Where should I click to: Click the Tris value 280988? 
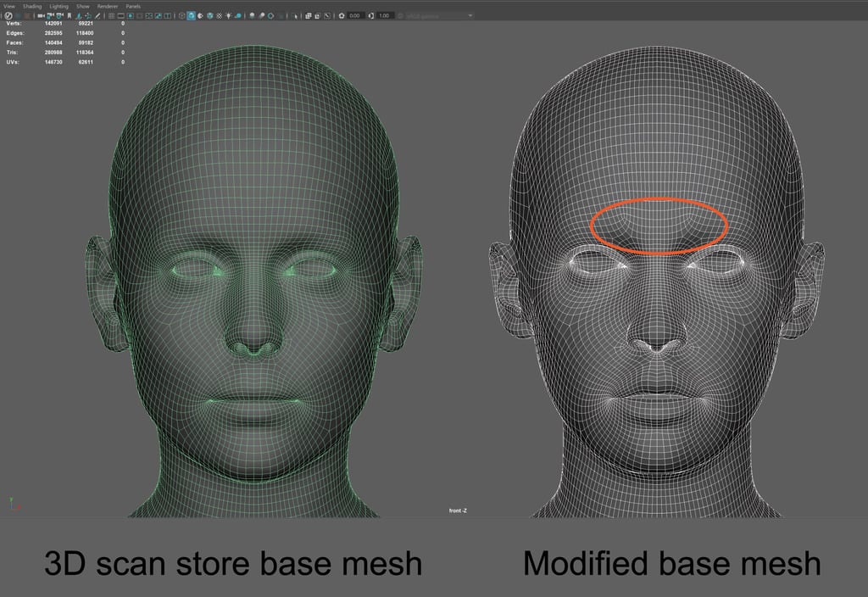coord(53,53)
